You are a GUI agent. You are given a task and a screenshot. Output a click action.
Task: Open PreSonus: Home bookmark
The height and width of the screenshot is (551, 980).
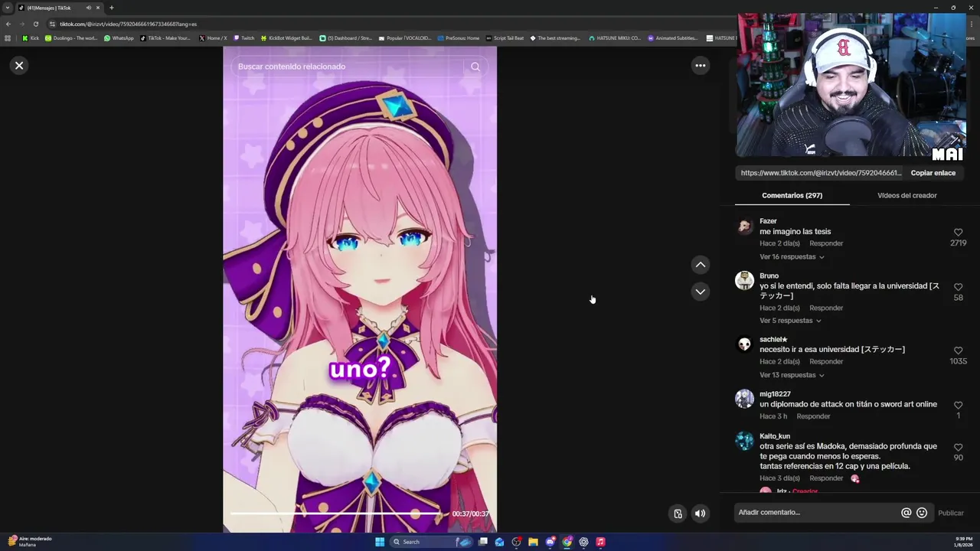tap(458, 37)
